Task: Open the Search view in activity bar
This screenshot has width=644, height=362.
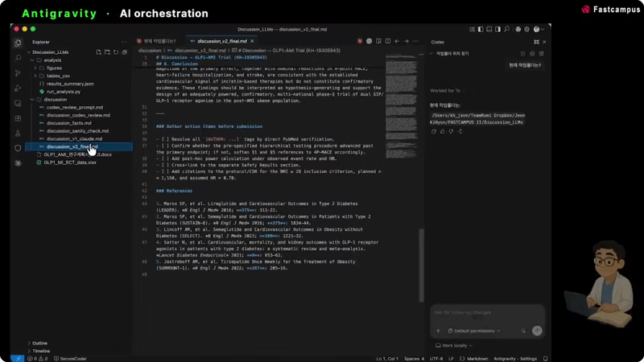Action: [x=18, y=58]
